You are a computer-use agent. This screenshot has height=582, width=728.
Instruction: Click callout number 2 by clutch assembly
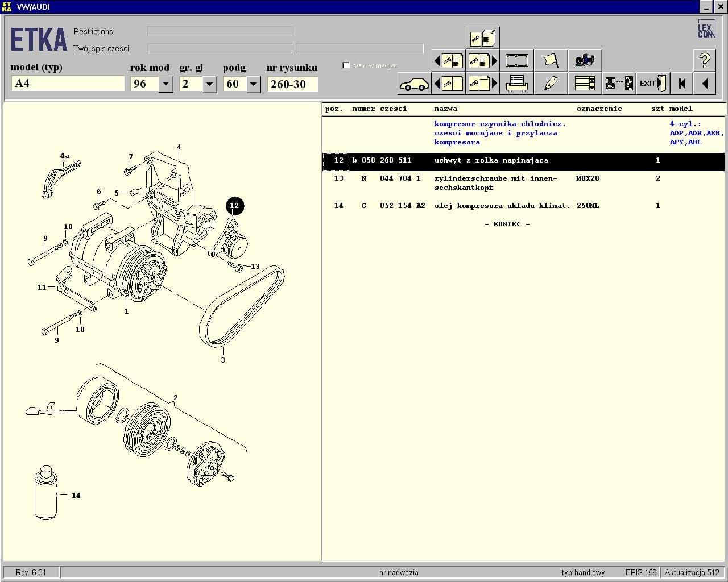pos(176,398)
